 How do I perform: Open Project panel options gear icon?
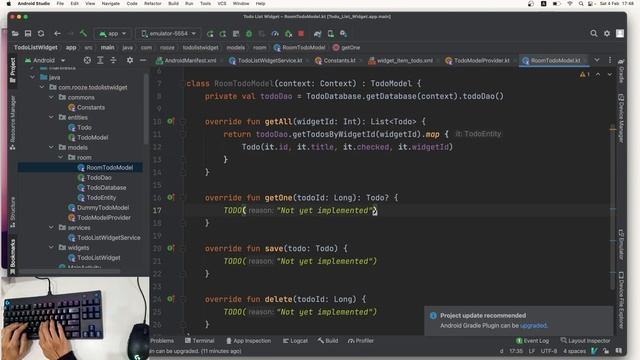click(x=130, y=60)
